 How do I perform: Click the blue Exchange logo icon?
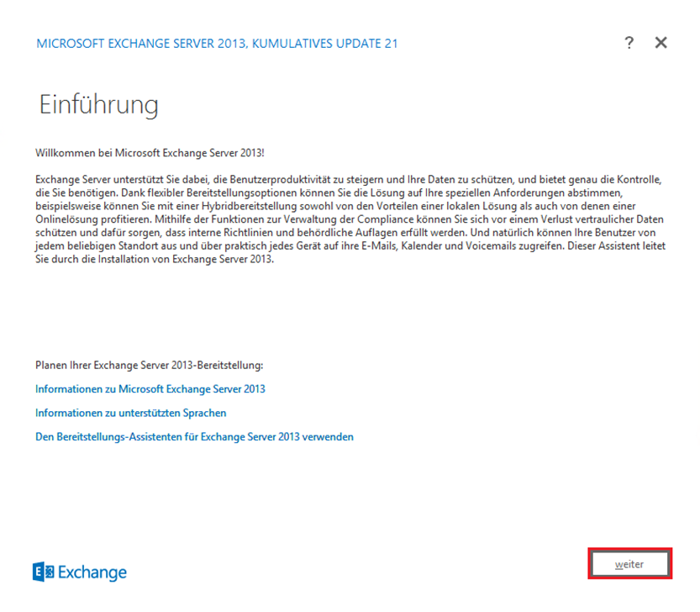43,572
